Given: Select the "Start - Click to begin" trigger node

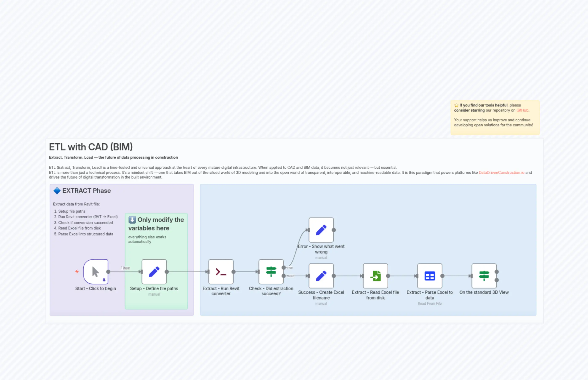Looking at the screenshot, I should point(96,272).
